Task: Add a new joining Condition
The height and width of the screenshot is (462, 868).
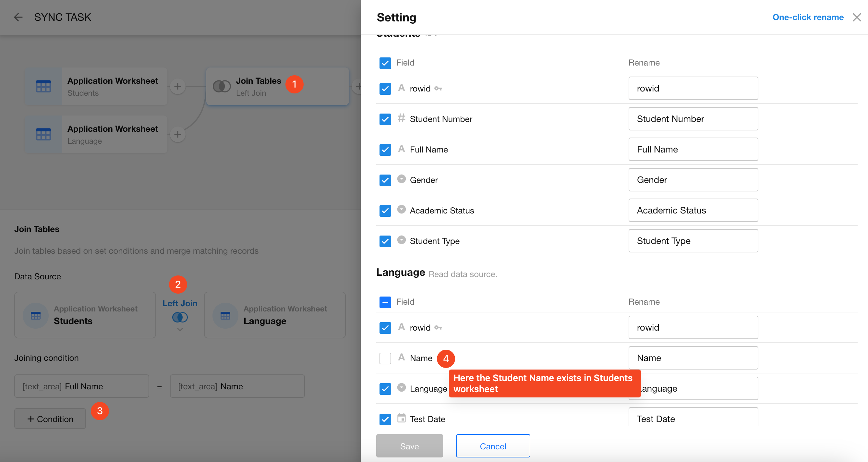Action: (50, 419)
